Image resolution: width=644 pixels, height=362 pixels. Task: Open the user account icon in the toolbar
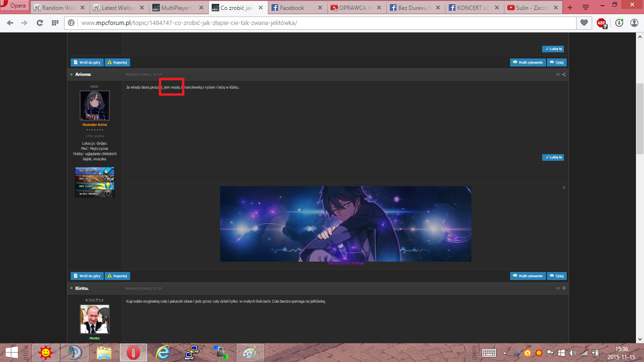[633, 23]
